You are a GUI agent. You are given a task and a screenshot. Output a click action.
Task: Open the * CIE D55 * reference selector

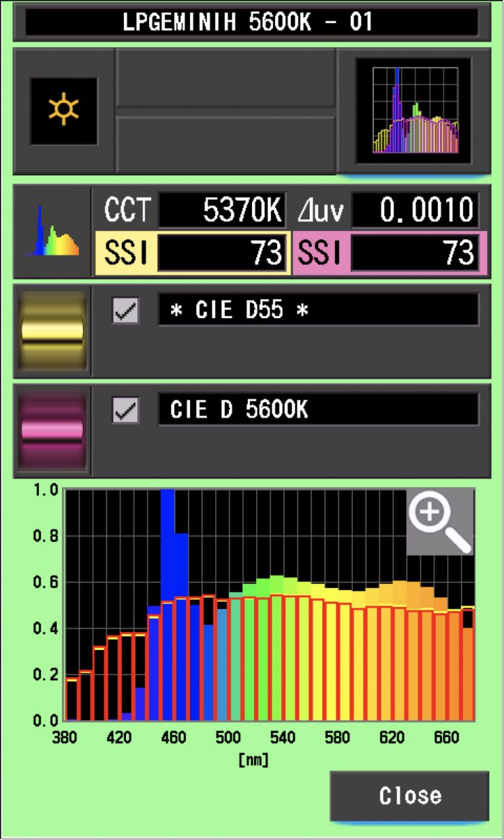click(x=318, y=310)
